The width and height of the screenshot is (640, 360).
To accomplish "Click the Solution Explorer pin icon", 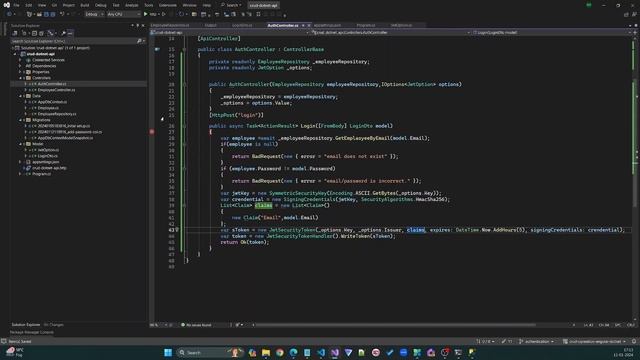I will pos(138,25).
